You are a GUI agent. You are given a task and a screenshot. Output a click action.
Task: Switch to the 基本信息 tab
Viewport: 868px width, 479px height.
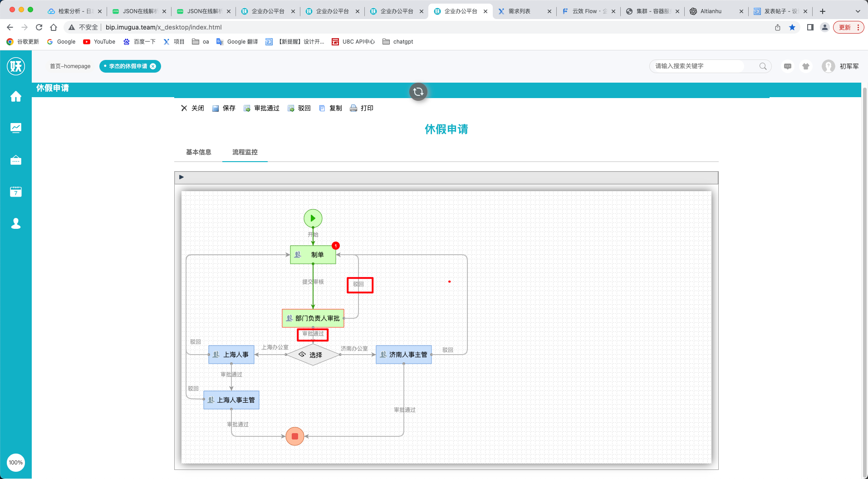(x=199, y=152)
